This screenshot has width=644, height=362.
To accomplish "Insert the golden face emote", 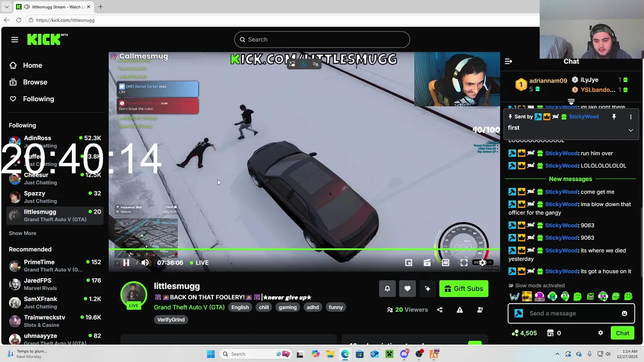I will coord(527,297).
